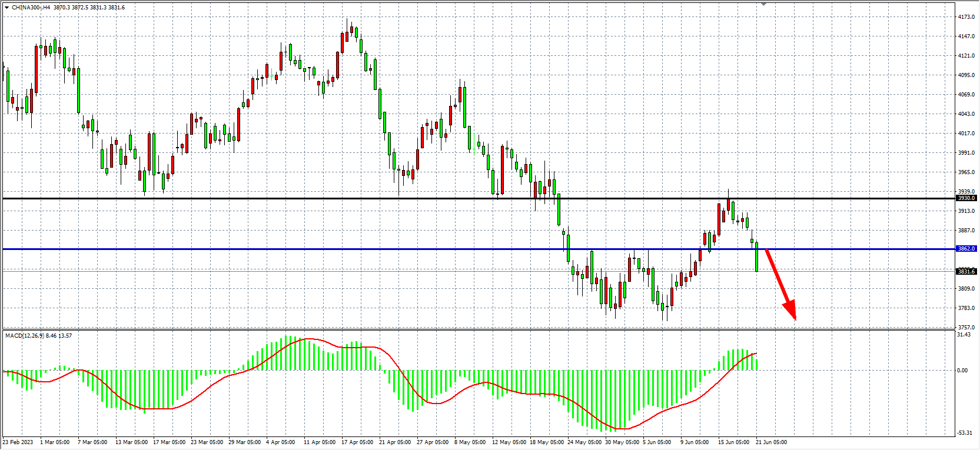Viewport: 980px width, 450px height.
Task: Click the -53.31 value on MACD scale
Action: 965,433
